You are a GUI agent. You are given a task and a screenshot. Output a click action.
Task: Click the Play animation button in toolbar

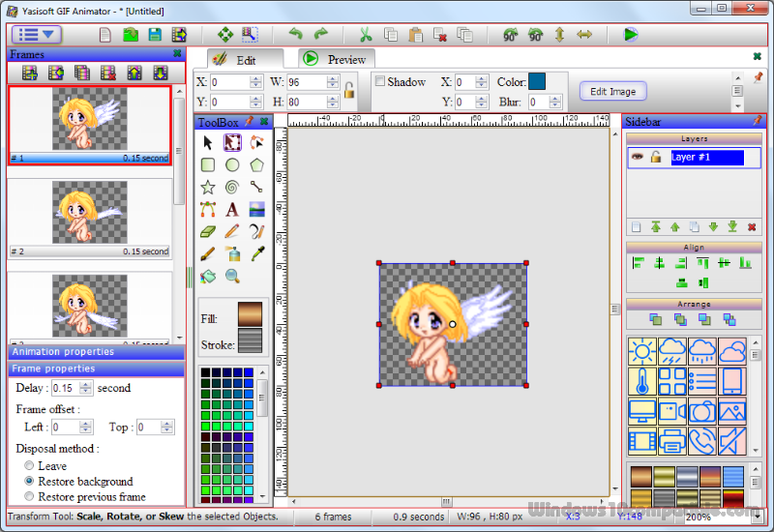point(631,35)
